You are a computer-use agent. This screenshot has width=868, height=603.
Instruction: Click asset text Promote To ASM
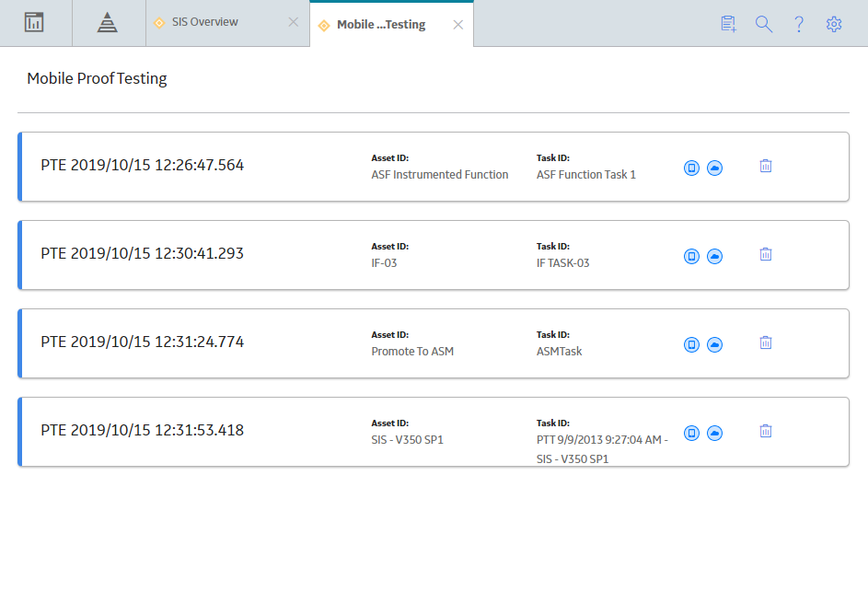pos(412,351)
